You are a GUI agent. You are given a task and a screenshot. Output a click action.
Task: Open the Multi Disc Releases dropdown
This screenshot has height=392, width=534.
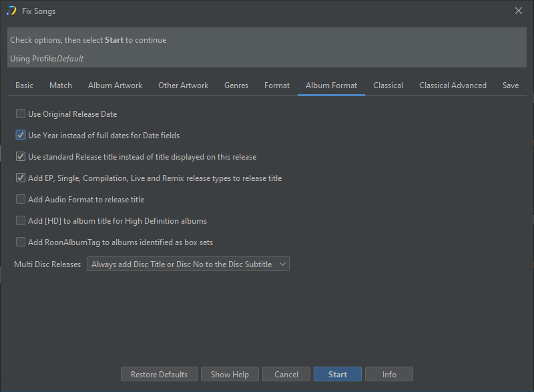[x=188, y=264]
